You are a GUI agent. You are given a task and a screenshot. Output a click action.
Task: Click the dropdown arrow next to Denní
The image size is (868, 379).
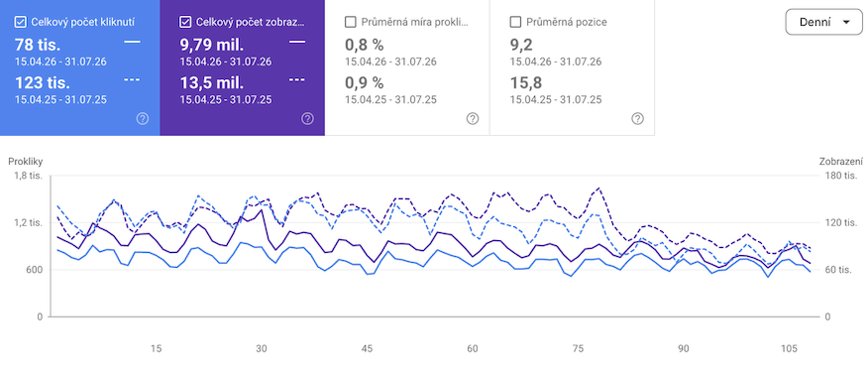(845, 22)
